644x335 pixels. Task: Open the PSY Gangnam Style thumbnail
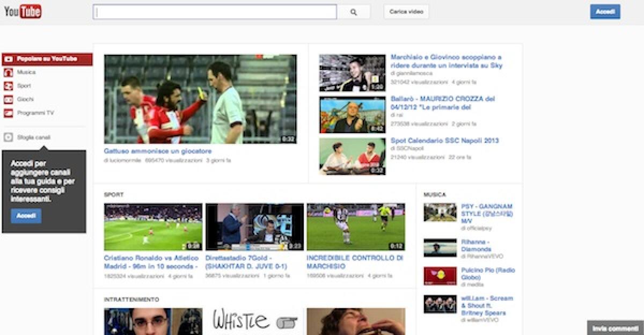(440, 212)
